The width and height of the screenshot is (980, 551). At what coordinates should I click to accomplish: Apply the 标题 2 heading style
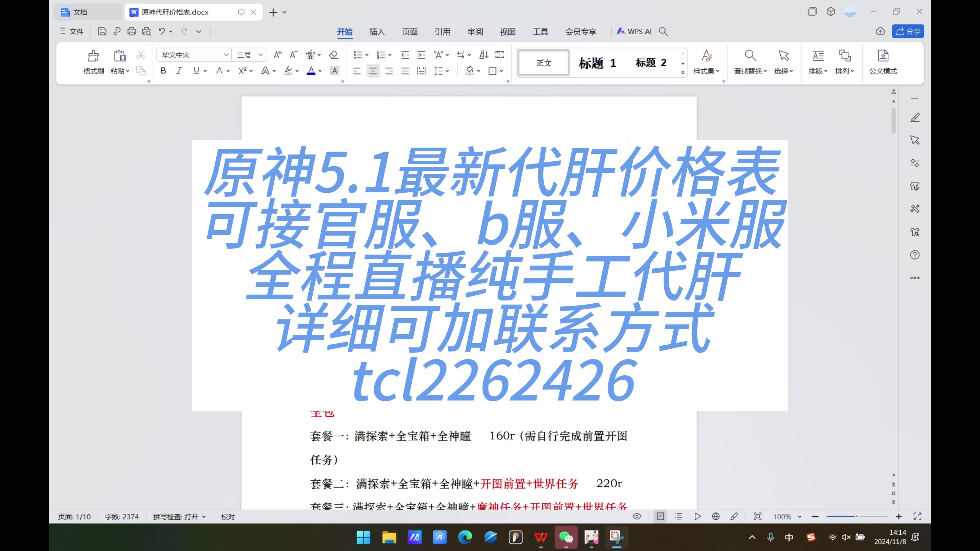651,63
